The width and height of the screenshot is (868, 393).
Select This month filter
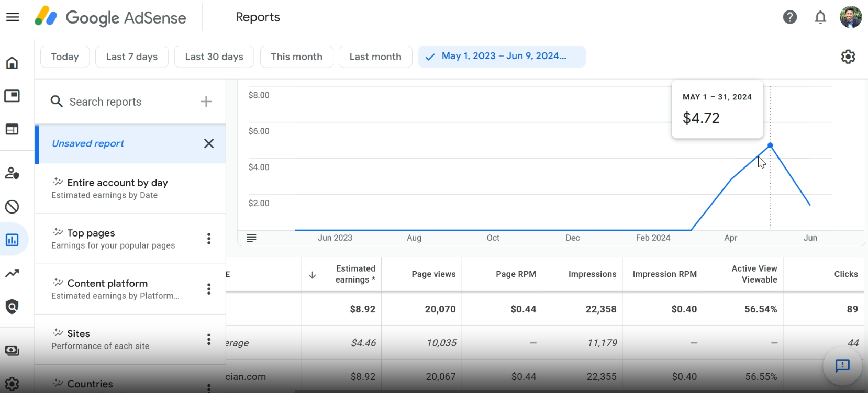pyautogui.click(x=297, y=57)
